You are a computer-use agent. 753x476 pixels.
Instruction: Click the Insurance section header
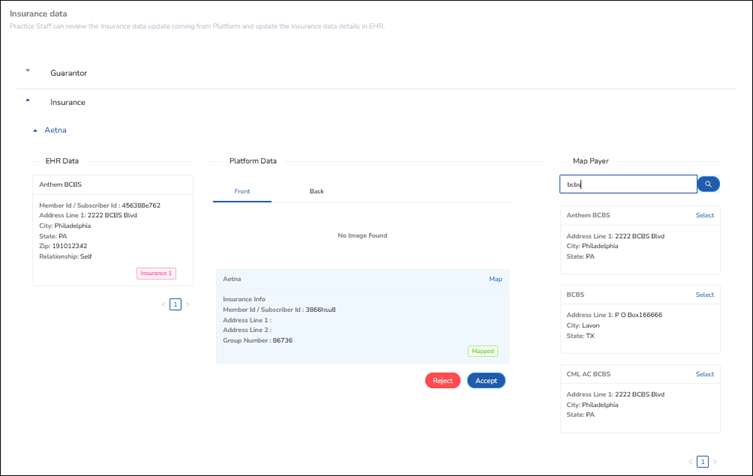68,102
